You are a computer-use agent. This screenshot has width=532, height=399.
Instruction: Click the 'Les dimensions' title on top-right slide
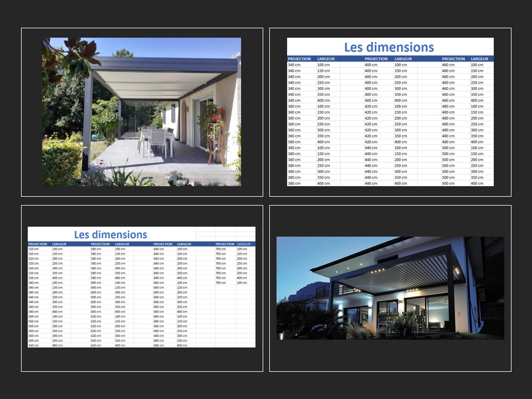coord(390,47)
